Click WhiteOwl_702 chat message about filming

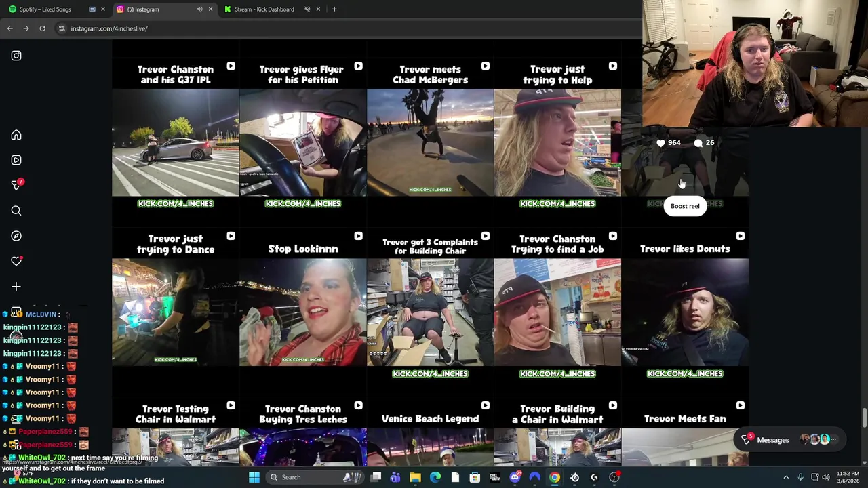(81, 464)
